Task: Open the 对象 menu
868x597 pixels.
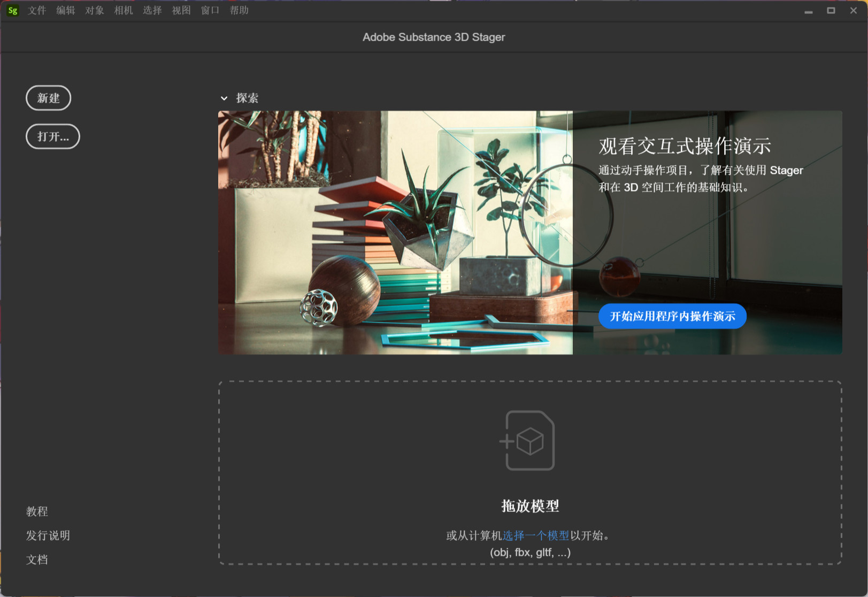Action: (x=95, y=10)
